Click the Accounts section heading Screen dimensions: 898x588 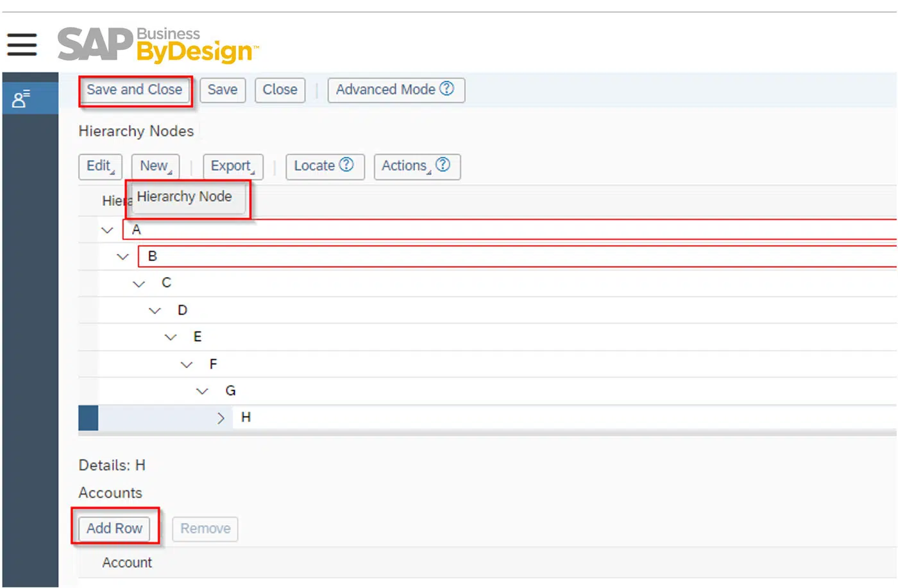coord(110,492)
